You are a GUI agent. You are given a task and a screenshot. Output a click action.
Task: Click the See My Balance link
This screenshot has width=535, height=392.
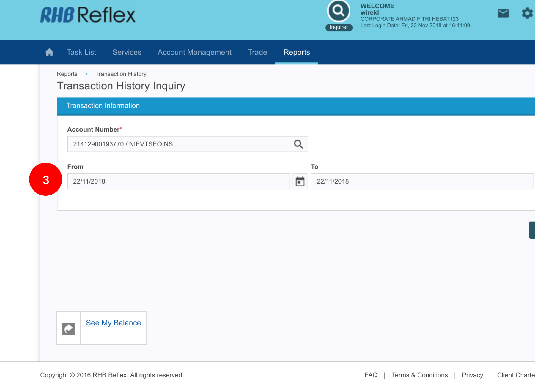click(x=113, y=323)
